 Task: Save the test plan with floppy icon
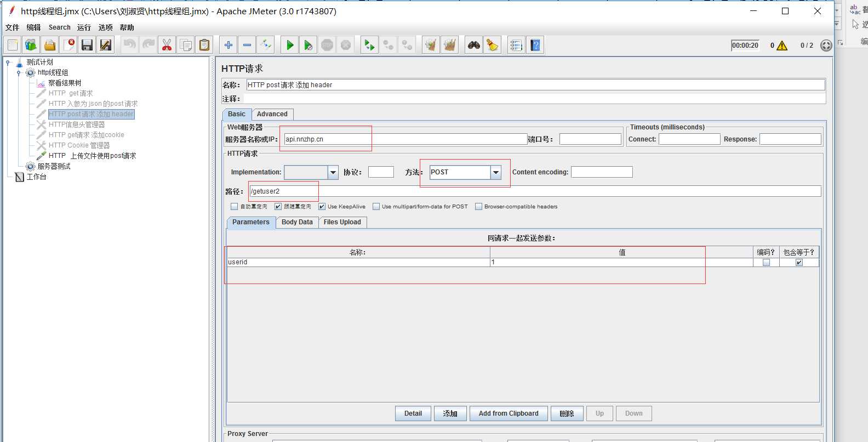pos(87,45)
